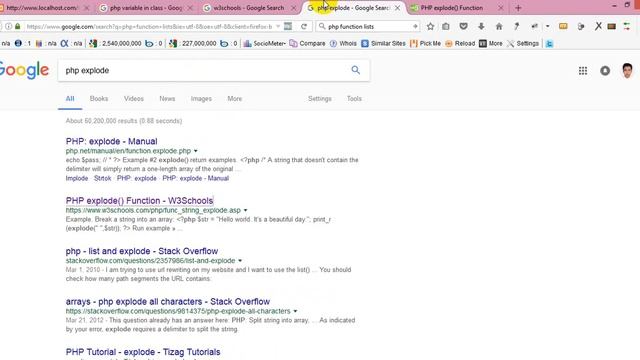Click the SEO toolbar Reload button
This screenshot has width=640, height=360.
point(460,43)
